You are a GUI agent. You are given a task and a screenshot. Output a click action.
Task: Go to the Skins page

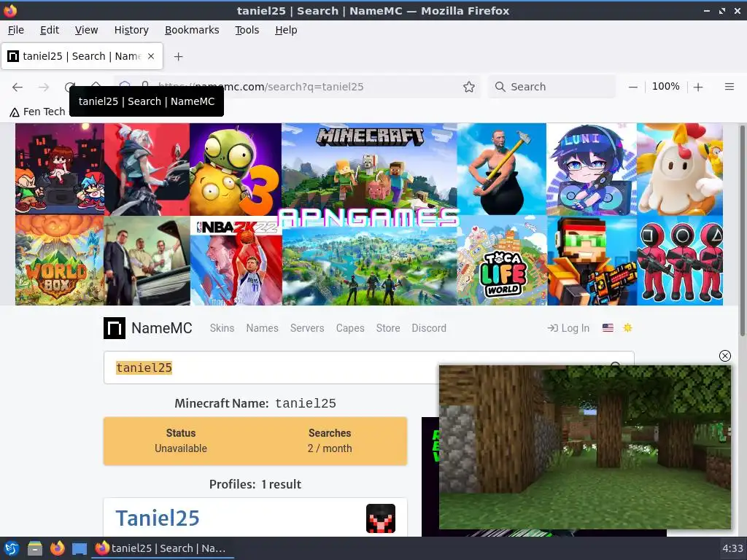(222, 328)
